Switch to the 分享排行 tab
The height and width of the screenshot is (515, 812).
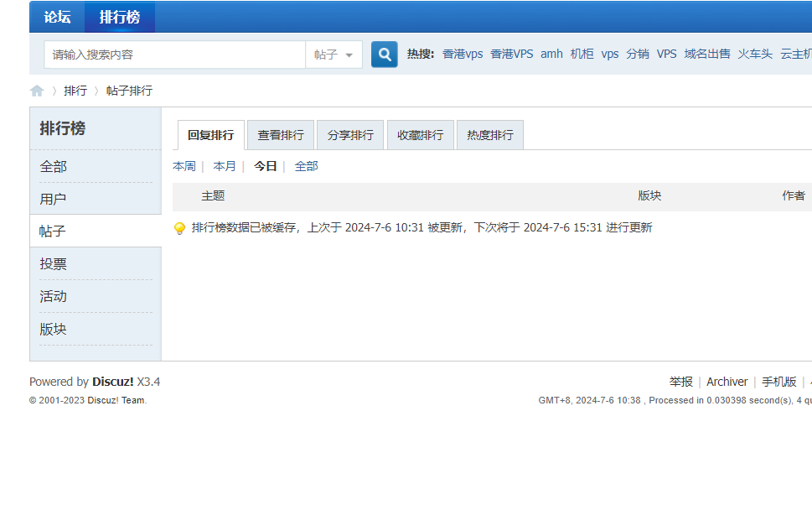(x=350, y=135)
